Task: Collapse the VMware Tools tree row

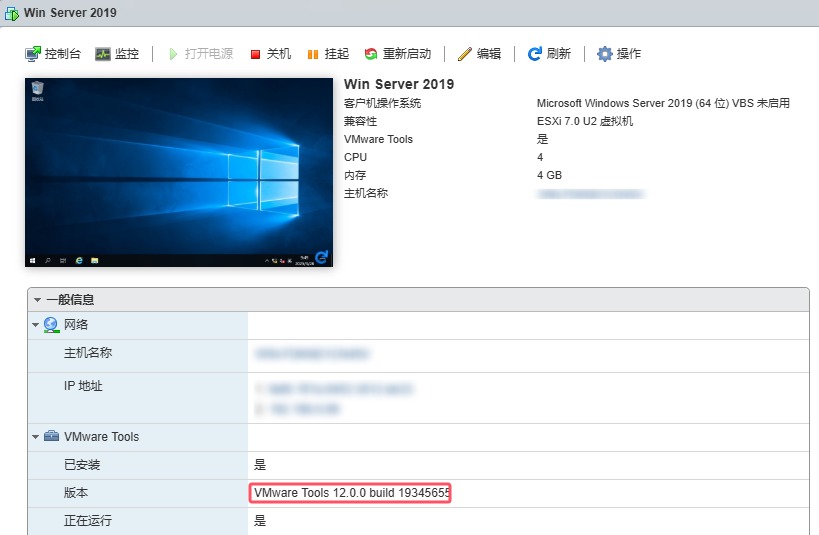Action: [36, 437]
